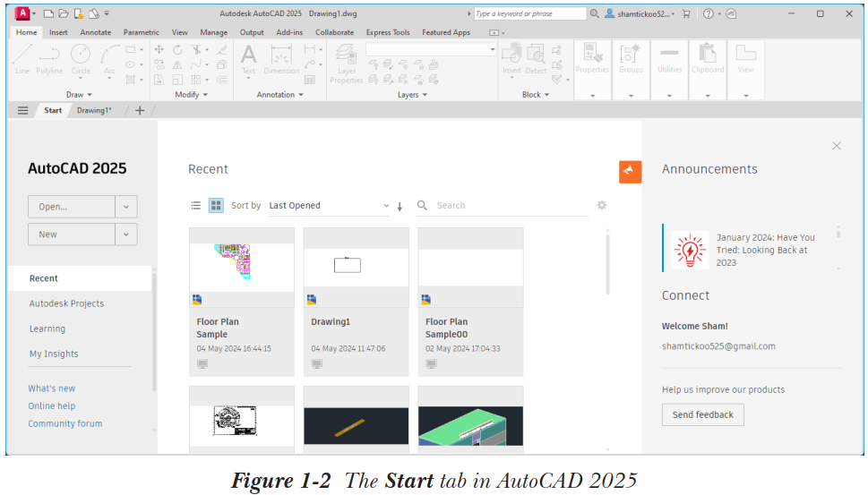The width and height of the screenshot is (868, 495).
Task: Select Learning in the sidebar
Action: 47,329
